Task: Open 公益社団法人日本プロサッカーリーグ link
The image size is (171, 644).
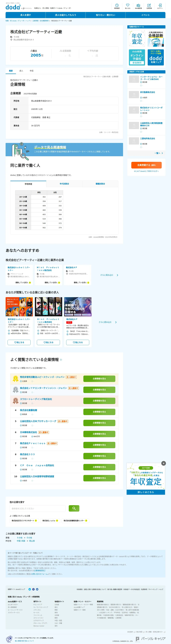Action: [38, 421]
